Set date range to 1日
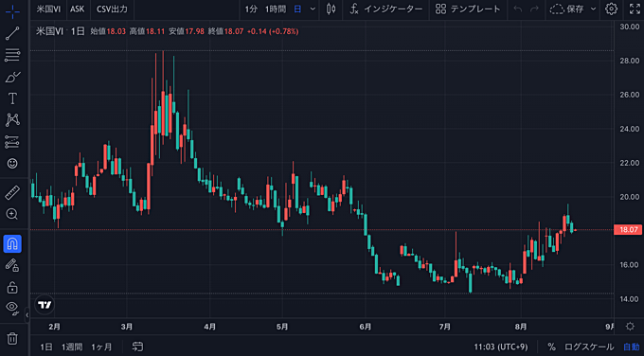Screen dimensions: 644x356 click(46, 347)
